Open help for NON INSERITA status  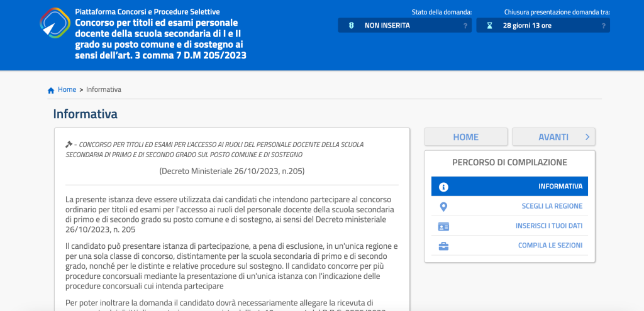465,26
